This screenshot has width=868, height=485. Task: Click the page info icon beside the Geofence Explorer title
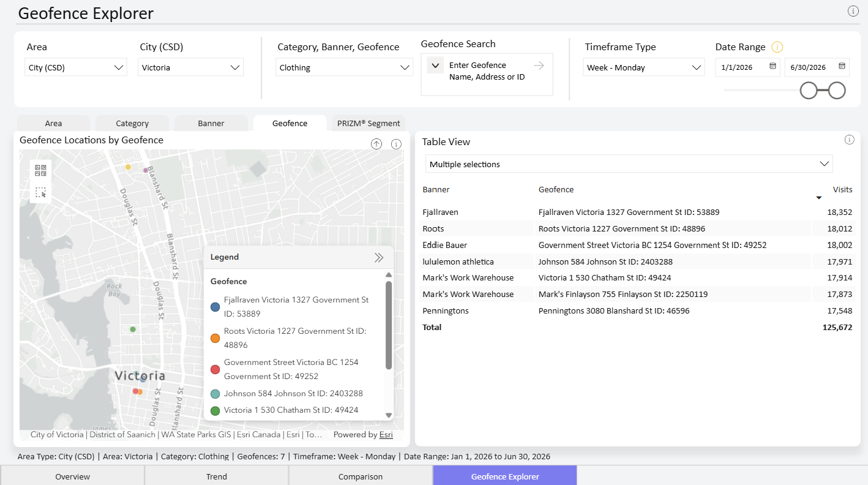coord(853,11)
